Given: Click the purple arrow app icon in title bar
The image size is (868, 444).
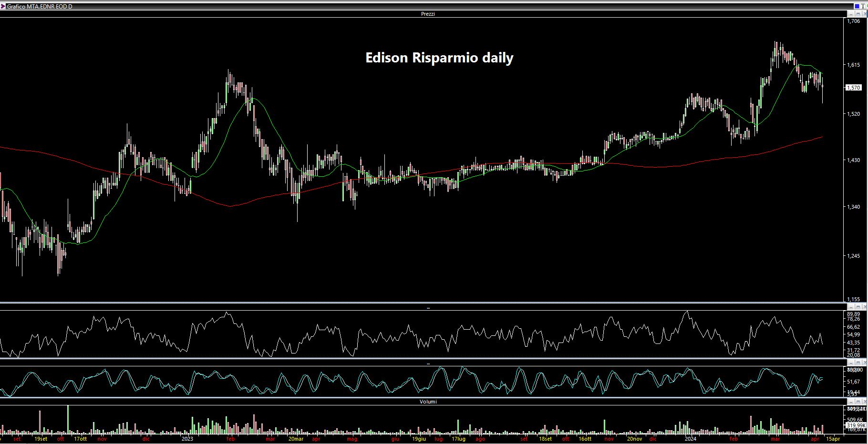Looking at the screenshot, I should pyautogui.click(x=3, y=6).
